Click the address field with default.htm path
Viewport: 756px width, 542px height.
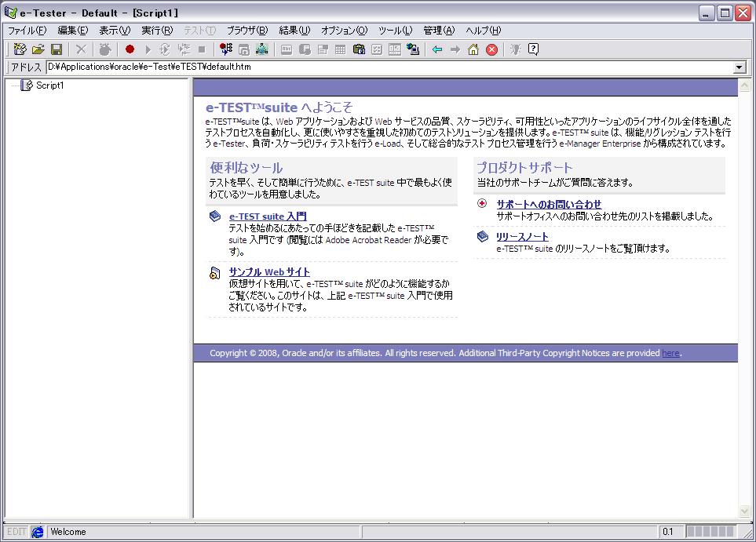pos(389,67)
